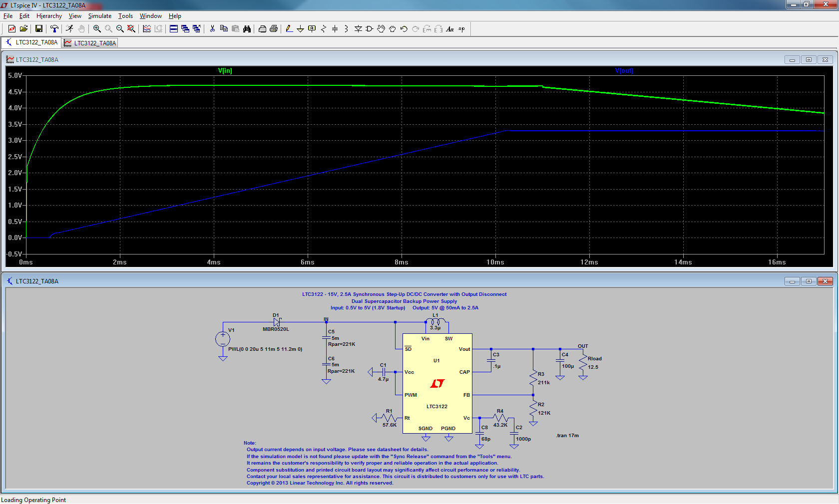Screen dimensions: 839x504
Task: Select the Label Net tool
Action: pos(312,29)
